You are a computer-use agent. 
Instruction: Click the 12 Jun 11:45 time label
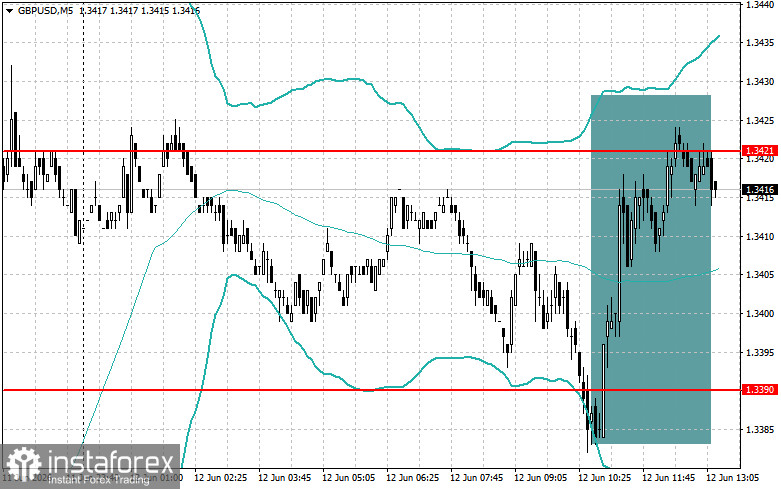668,478
